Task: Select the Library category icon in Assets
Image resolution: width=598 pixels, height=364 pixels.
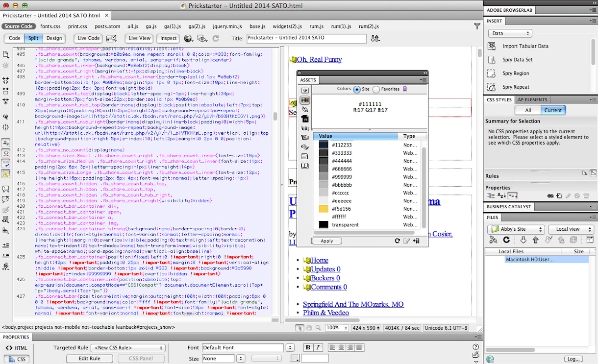Action: pos(304,166)
